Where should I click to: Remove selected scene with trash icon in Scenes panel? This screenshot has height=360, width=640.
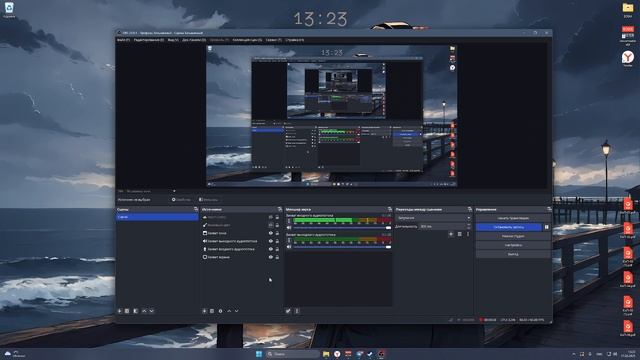click(127, 311)
